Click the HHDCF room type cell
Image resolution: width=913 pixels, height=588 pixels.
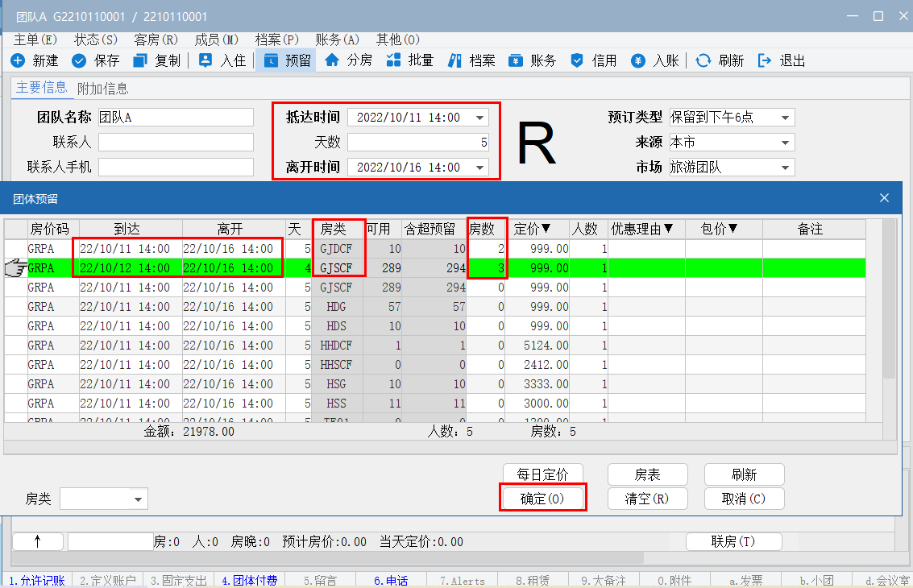(337, 346)
